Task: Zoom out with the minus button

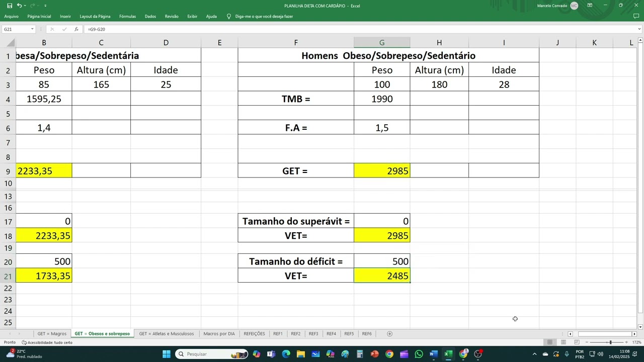Action: [587, 342]
